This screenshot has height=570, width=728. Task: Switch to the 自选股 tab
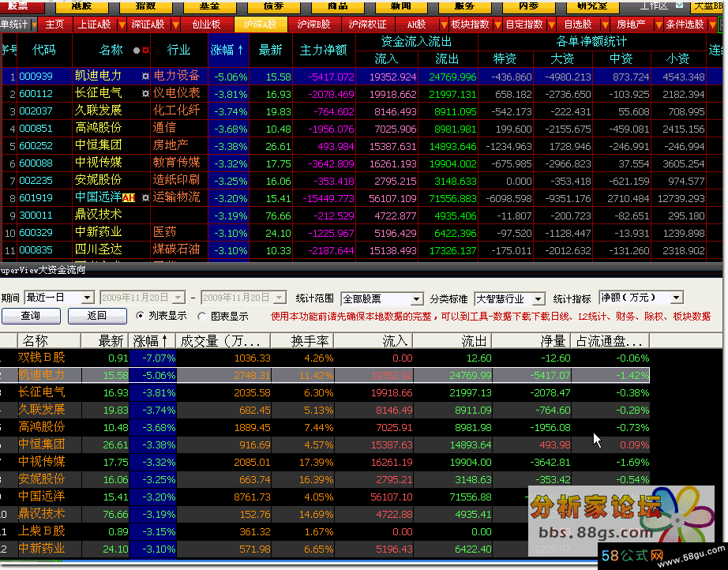[578, 24]
